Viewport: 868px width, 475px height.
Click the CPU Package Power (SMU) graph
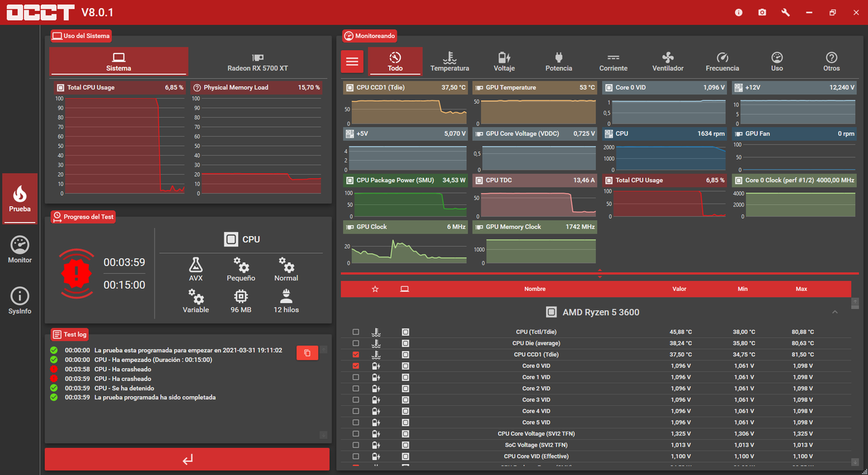(x=405, y=196)
